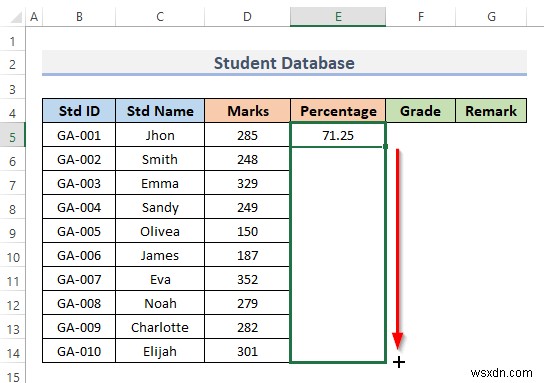Click marks cell showing 279
Screen dimensions: 544x383
point(247,303)
